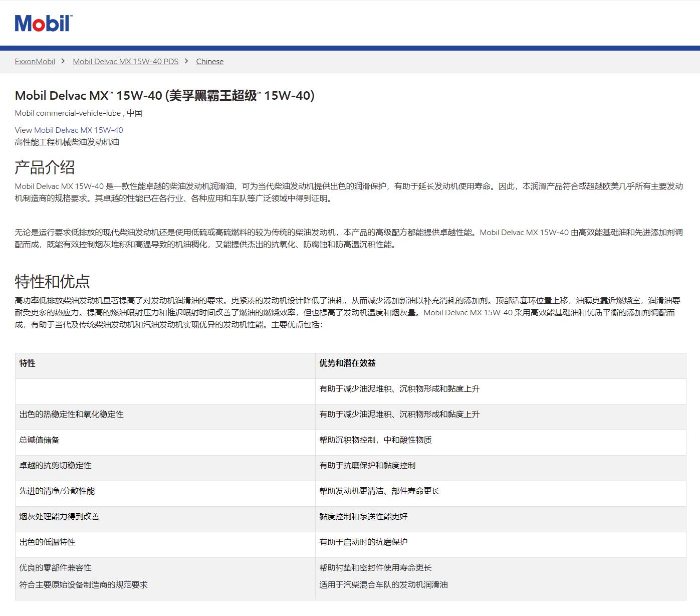The width and height of the screenshot is (700, 616).
Task: Select the Chinese breadcrumb link
Action: [x=210, y=62]
